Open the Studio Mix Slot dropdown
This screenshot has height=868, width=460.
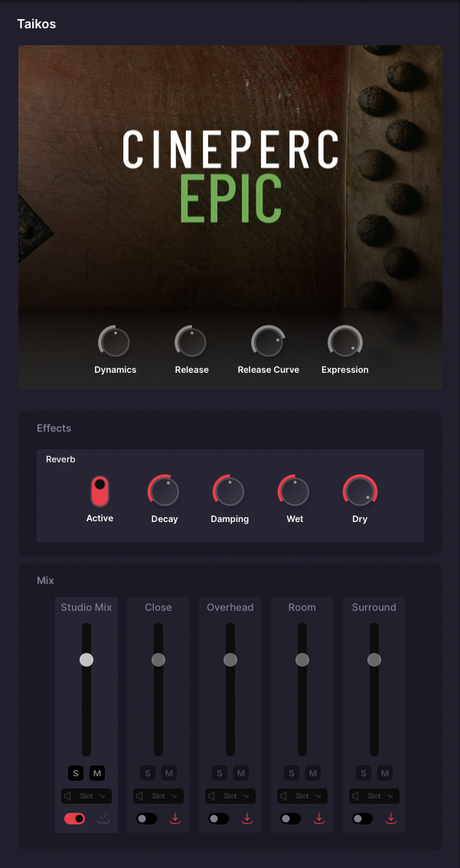tap(86, 796)
